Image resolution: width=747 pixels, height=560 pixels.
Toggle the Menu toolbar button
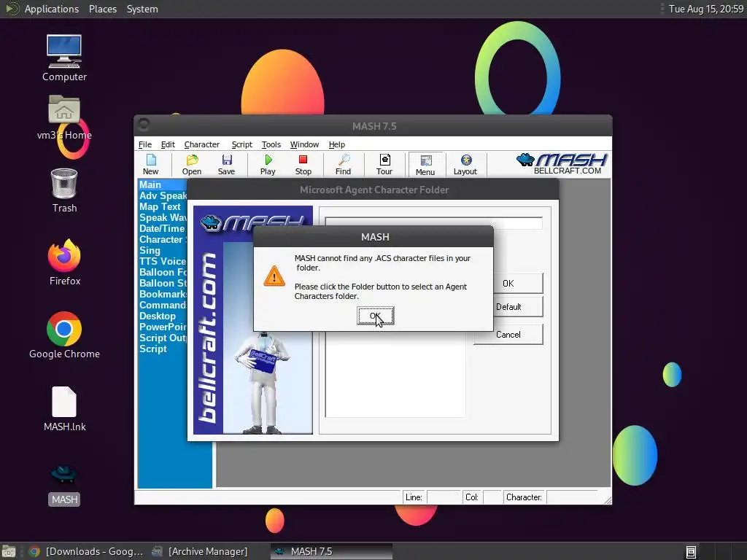[425, 165]
